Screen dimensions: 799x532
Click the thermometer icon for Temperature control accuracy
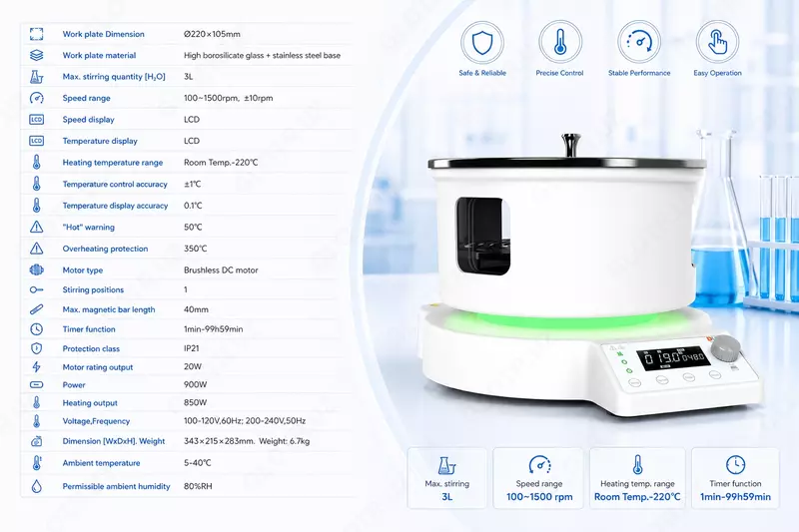click(36, 184)
